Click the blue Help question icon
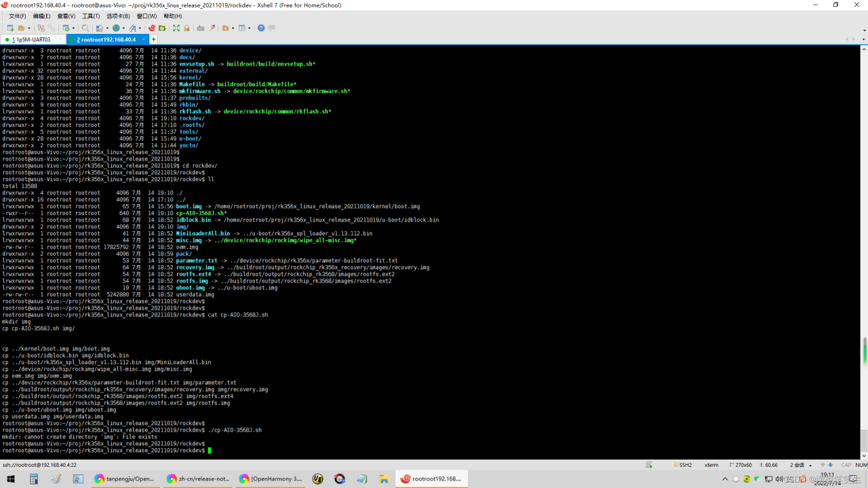Image resolution: width=868 pixels, height=488 pixels. [x=261, y=28]
